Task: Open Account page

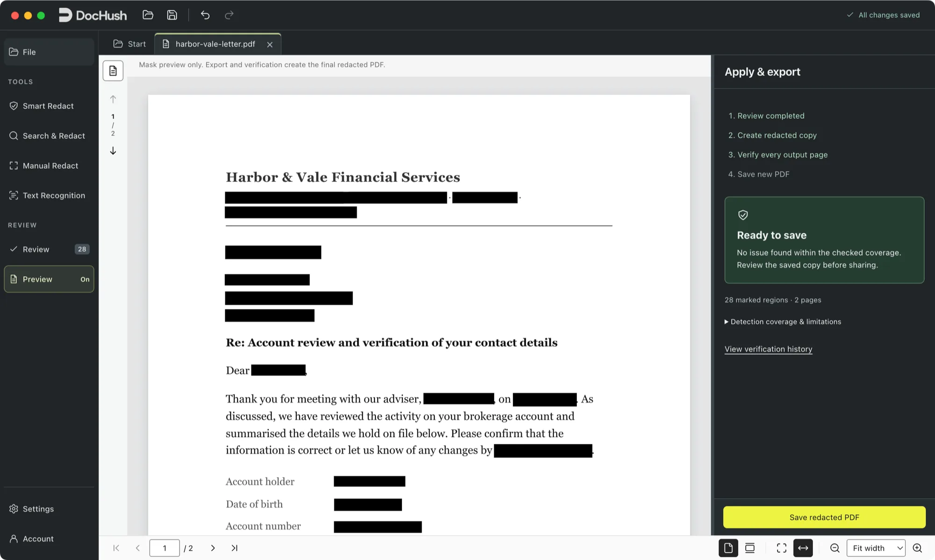Action: tap(49, 538)
